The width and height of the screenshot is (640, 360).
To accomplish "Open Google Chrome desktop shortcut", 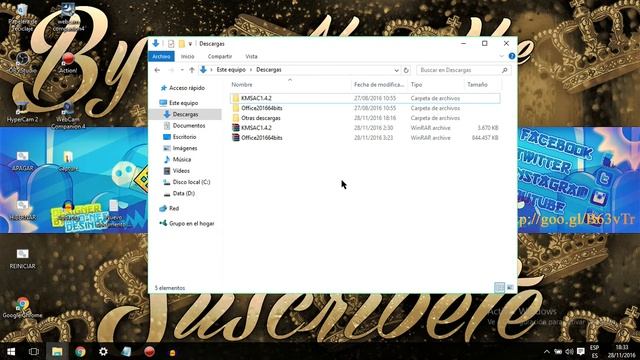I will pyautogui.click(x=22, y=307).
